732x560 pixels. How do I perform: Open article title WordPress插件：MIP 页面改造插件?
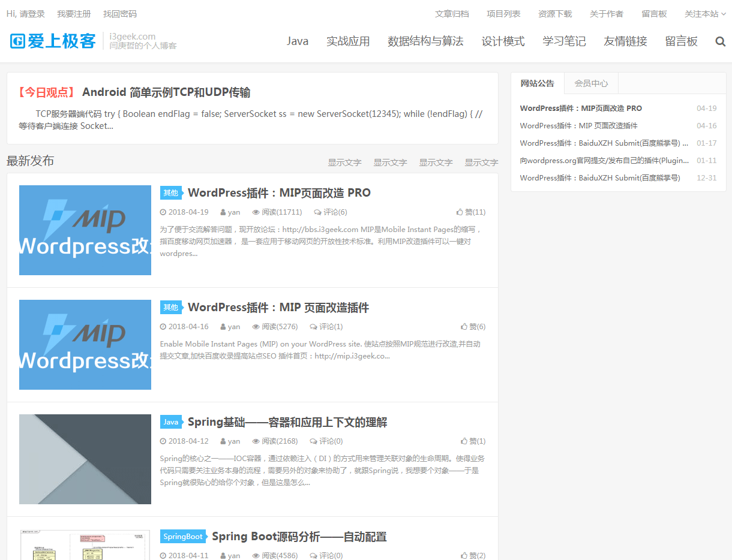tap(278, 308)
